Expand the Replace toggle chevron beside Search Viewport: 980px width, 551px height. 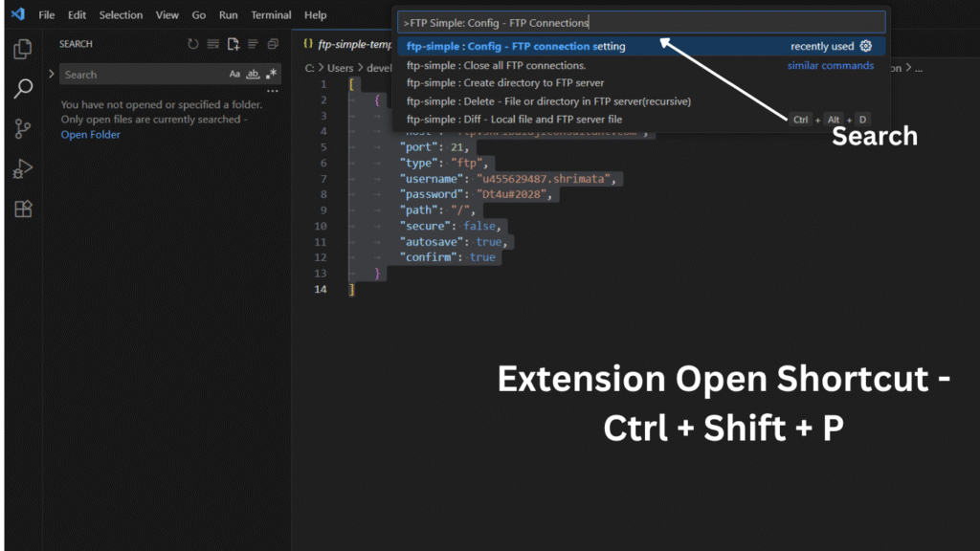pos(52,74)
